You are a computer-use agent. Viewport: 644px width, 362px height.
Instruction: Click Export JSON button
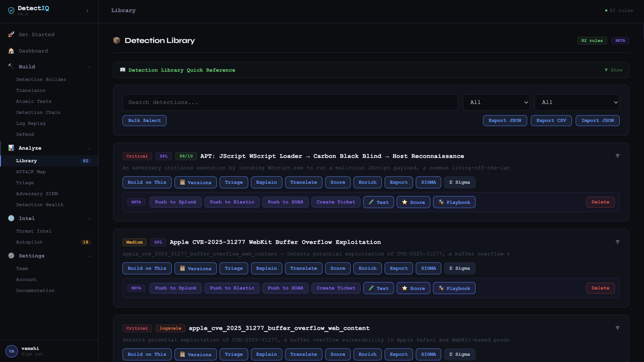click(x=505, y=121)
